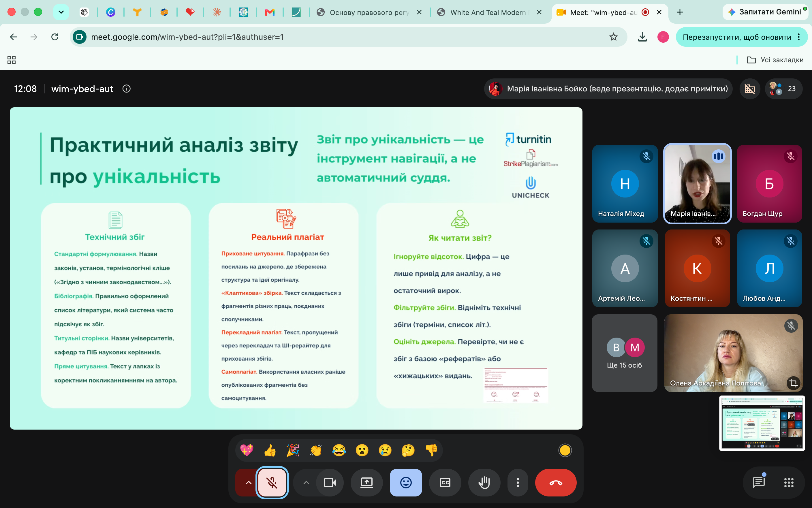This screenshot has height=508, width=812.
Task: Expand the tab search dropdown arrow
Action: pos(61,12)
